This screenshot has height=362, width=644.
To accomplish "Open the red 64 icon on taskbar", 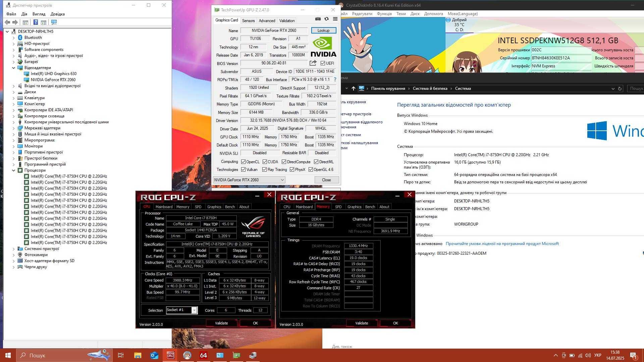I will pos(203,355).
